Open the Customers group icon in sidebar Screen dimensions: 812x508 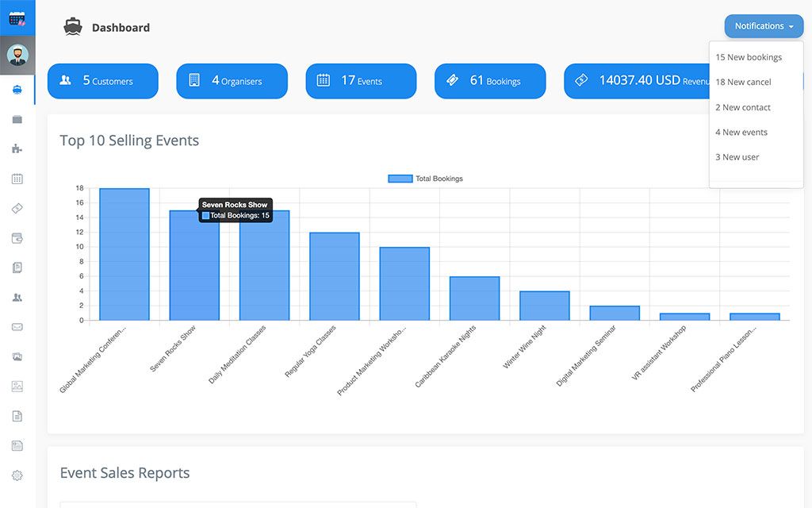17,297
